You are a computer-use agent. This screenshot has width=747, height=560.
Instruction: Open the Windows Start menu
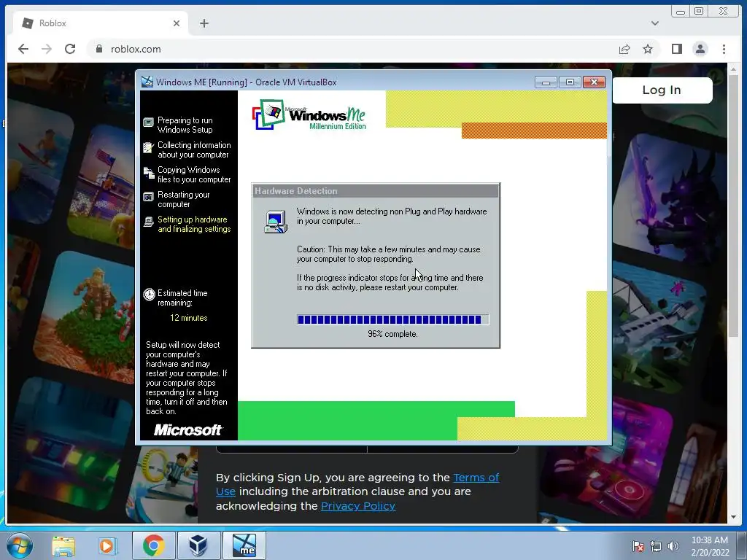tap(20, 545)
